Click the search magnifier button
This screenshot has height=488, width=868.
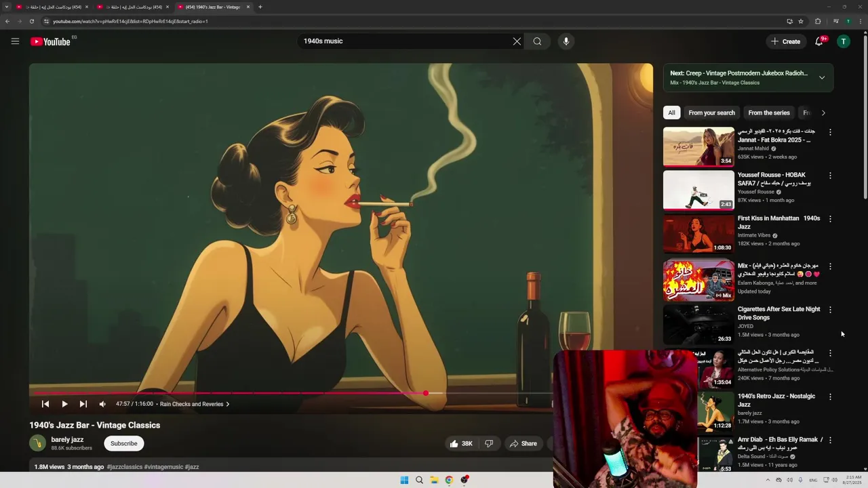click(537, 41)
